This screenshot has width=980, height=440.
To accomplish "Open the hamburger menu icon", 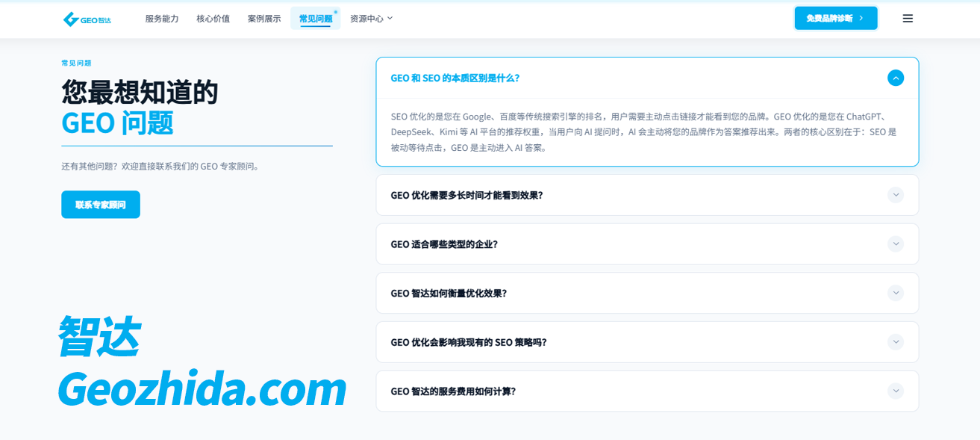I will click(x=908, y=19).
